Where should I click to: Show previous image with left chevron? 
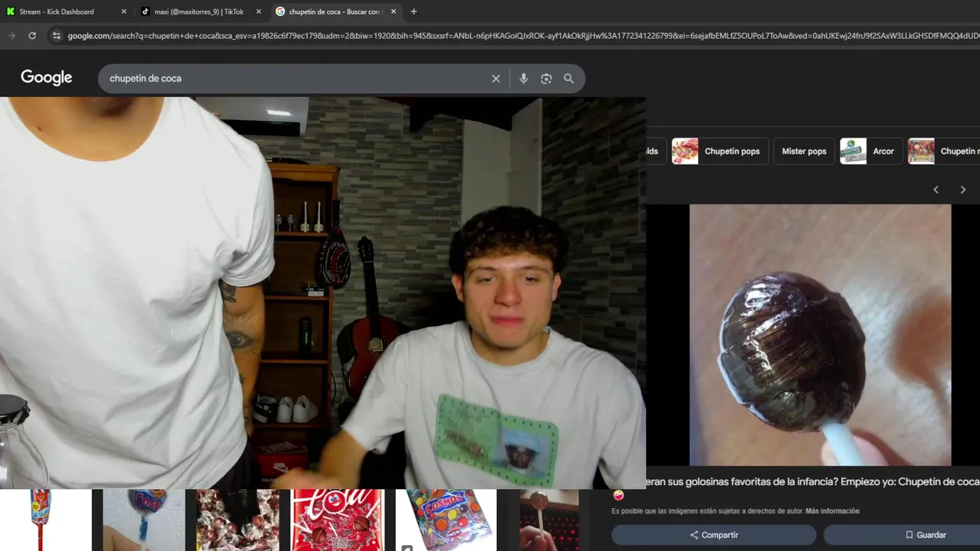pyautogui.click(x=936, y=190)
